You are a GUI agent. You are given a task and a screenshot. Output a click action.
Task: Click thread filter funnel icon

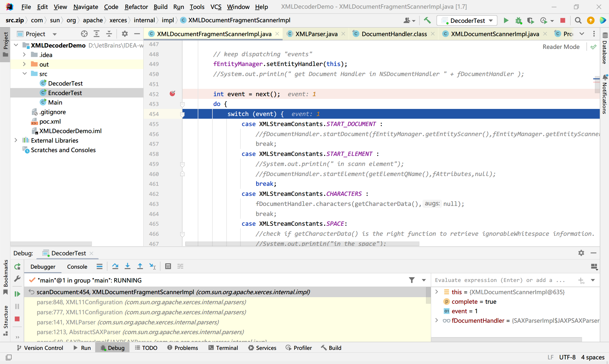click(412, 280)
